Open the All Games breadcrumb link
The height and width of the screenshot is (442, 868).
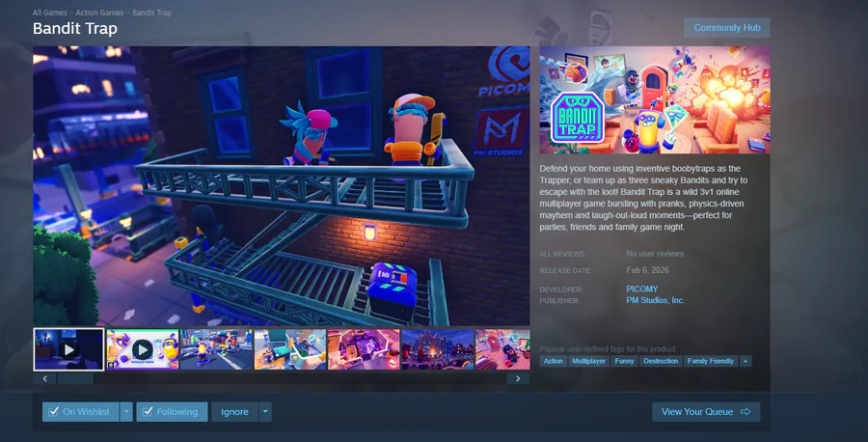click(x=49, y=13)
